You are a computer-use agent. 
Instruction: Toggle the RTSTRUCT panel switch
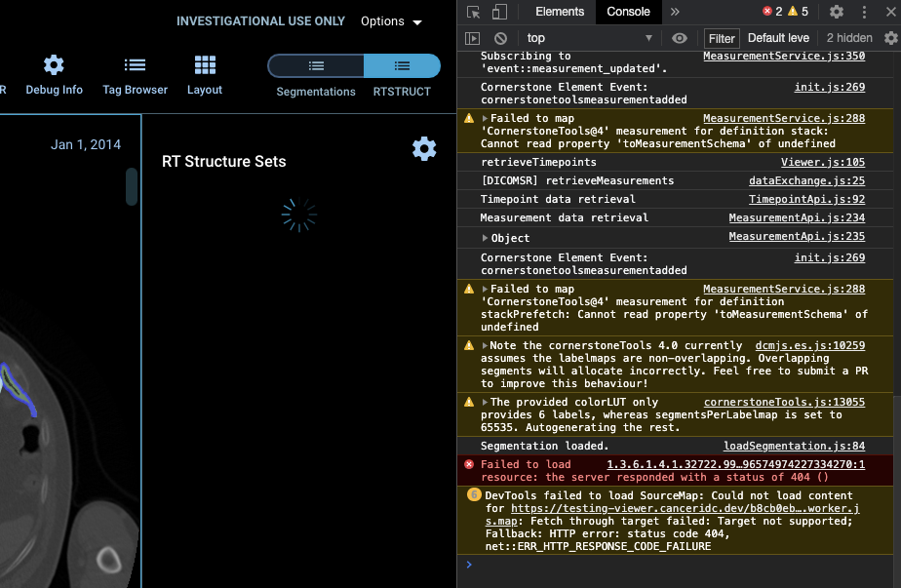(402, 66)
